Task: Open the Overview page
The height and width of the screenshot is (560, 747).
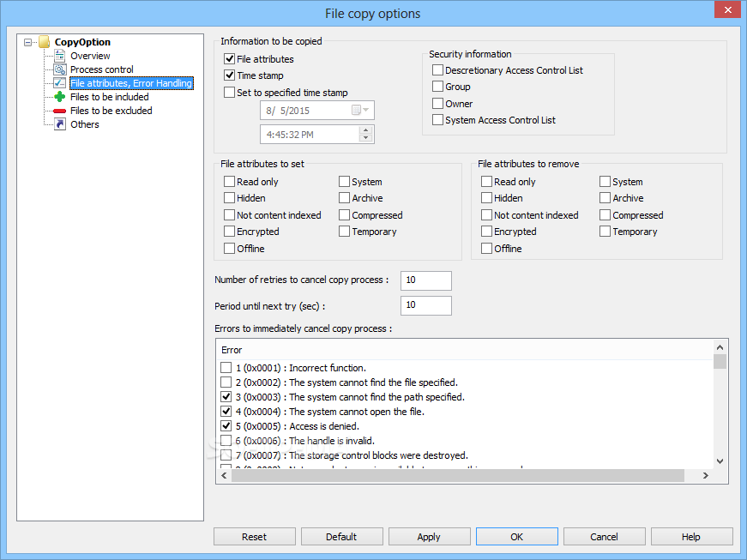Action: [x=90, y=56]
